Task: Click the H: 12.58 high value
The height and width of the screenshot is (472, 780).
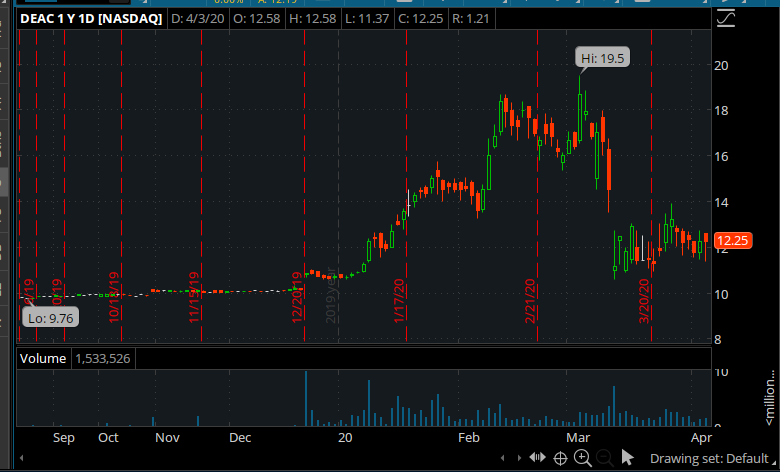Action: click(x=313, y=19)
